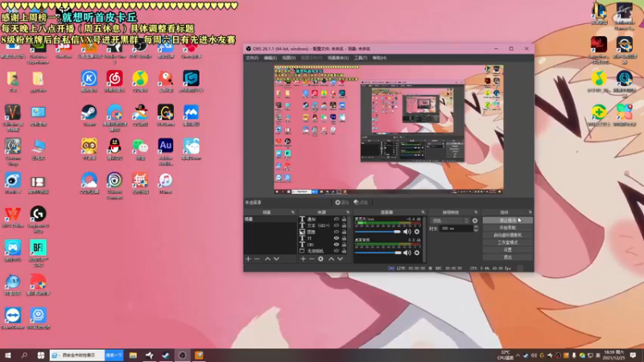The width and height of the screenshot is (644, 362).
Task: Pop out the Controls dock panel
Action: [530, 212]
